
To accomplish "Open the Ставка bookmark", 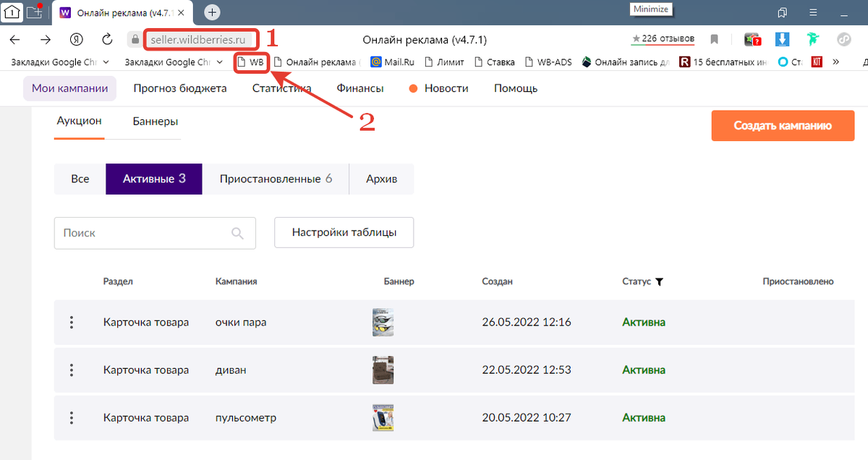I will 495,62.
